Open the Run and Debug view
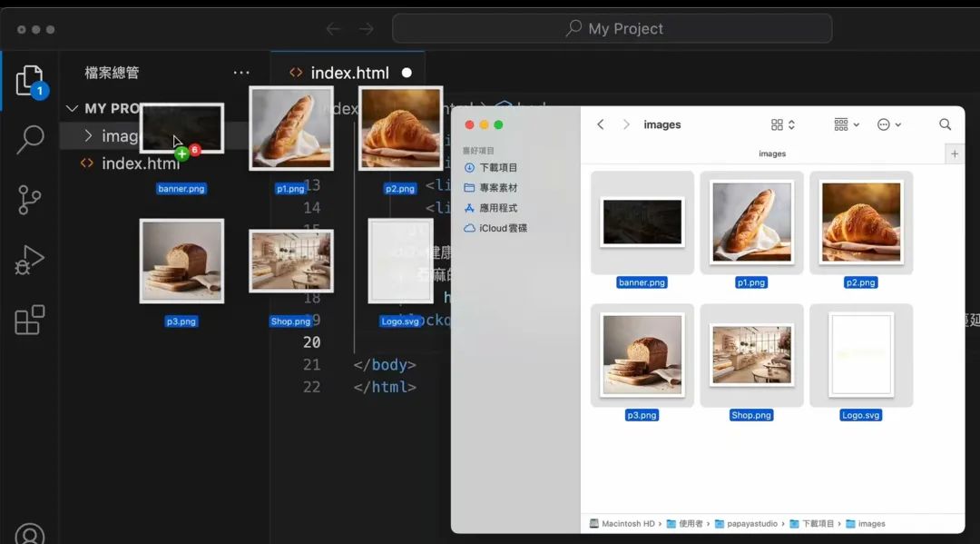 pos(30,261)
